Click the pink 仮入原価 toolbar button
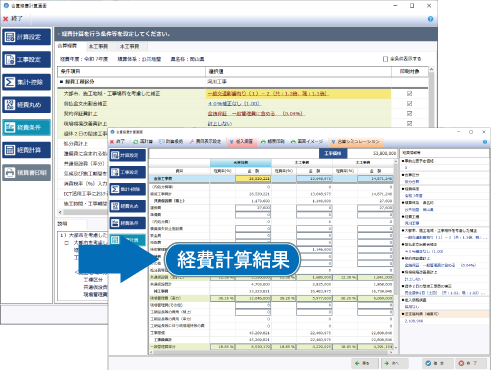 click(241, 142)
